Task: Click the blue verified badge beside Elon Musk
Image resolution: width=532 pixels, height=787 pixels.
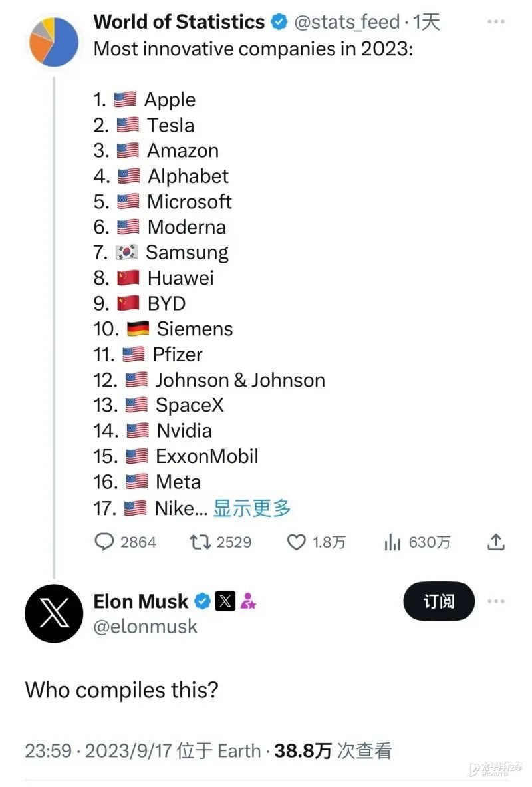Action: [x=202, y=601]
